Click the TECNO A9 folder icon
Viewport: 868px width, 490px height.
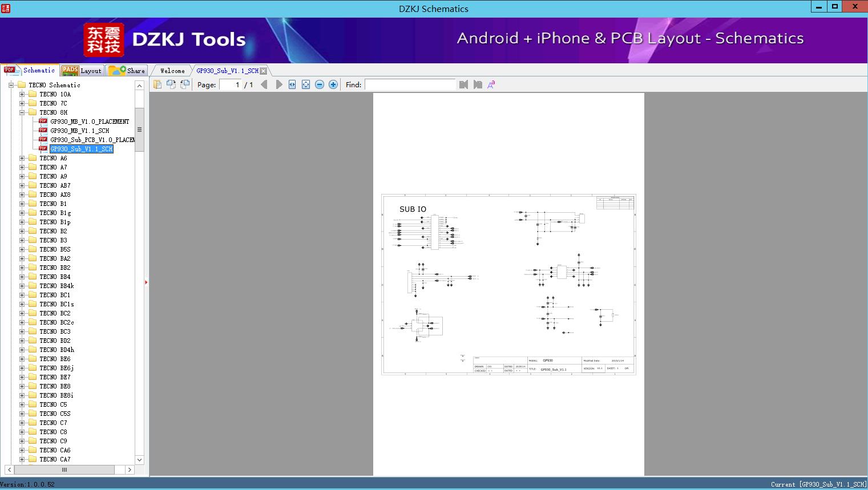pos(33,176)
